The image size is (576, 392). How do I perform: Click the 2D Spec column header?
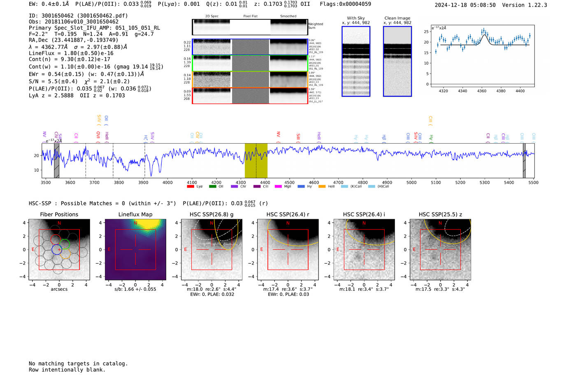211,16
